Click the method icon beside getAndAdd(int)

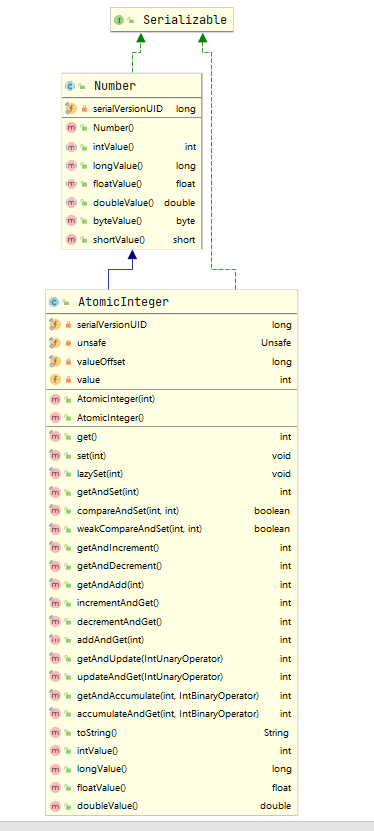pyautogui.click(x=55, y=584)
